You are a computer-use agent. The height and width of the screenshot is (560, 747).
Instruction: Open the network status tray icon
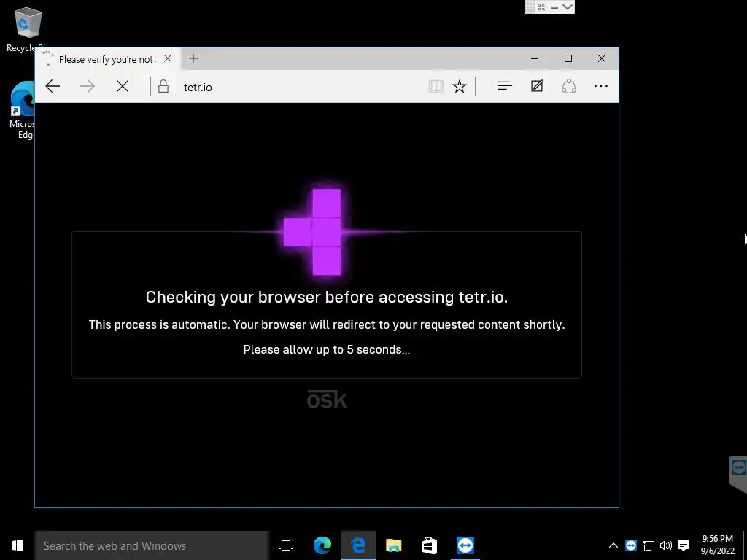tap(649, 545)
